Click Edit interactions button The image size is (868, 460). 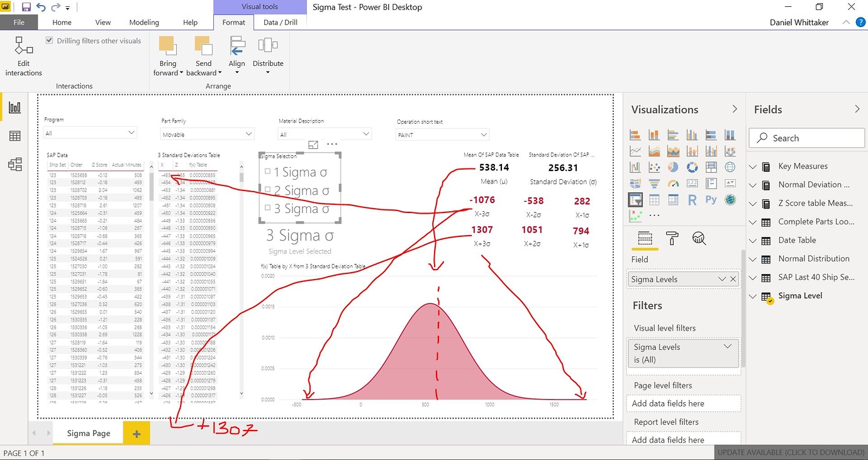click(x=23, y=57)
